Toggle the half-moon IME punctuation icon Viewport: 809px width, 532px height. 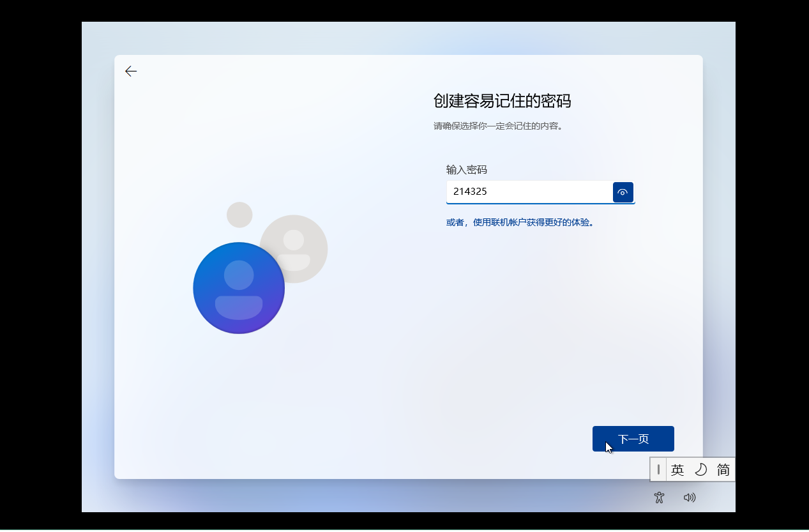[700, 470]
